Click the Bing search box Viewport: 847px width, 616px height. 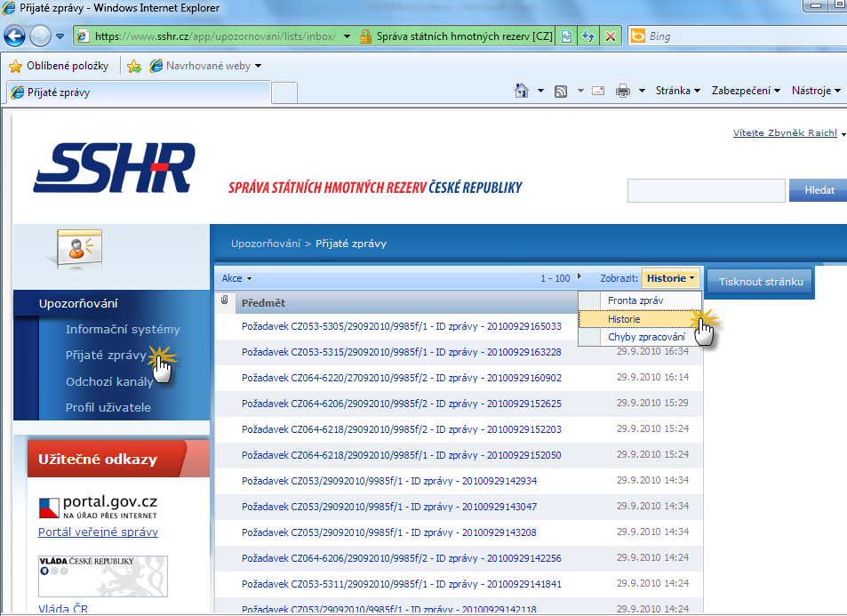click(x=747, y=36)
